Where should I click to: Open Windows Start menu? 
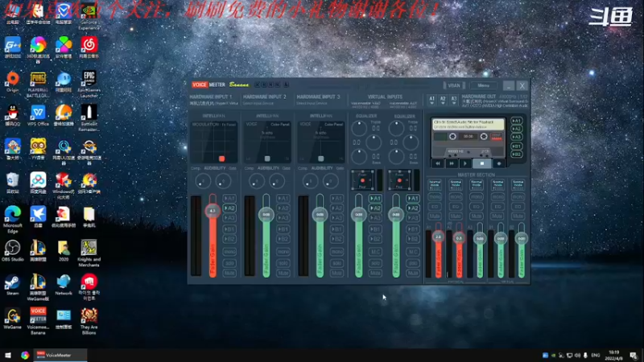[8, 355]
